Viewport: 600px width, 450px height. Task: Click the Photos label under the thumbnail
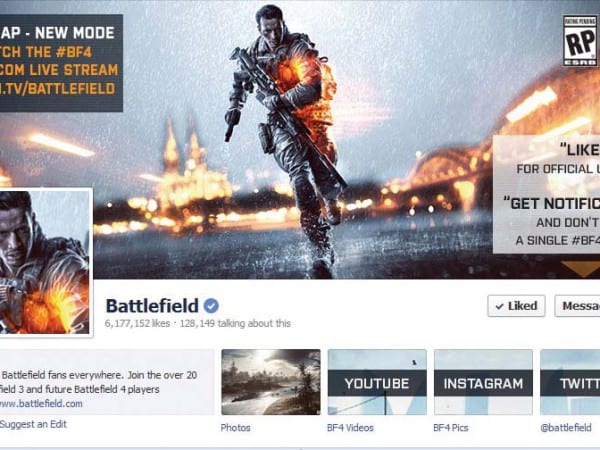235,428
